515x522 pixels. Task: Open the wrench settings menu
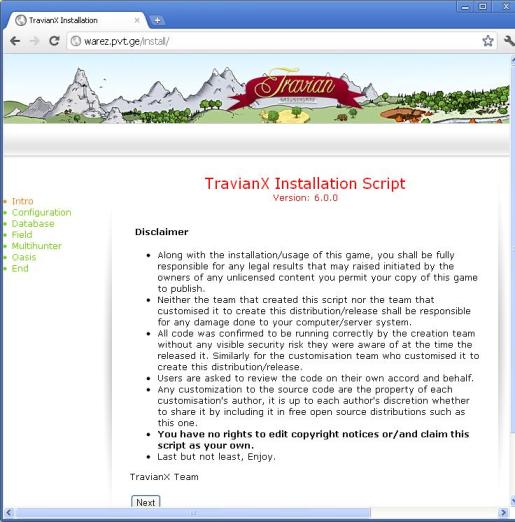click(x=509, y=41)
